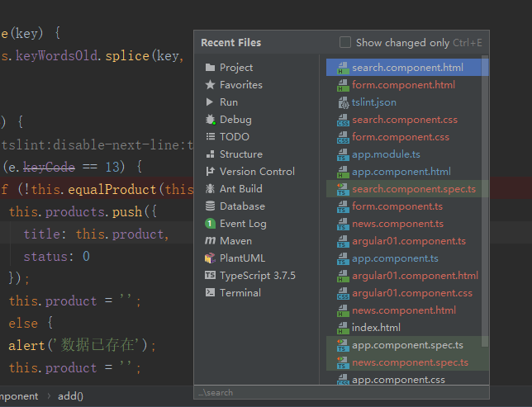Select TypeScript 3.7.5 entry

257,276
